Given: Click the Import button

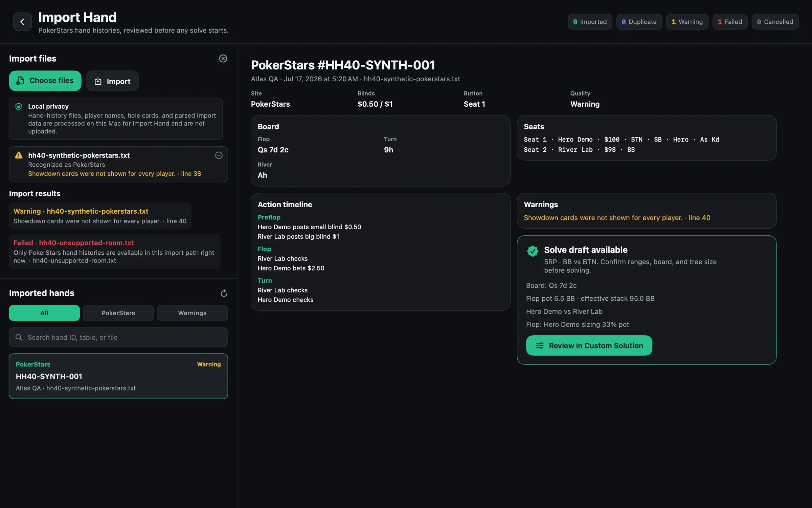Looking at the screenshot, I should click(112, 81).
